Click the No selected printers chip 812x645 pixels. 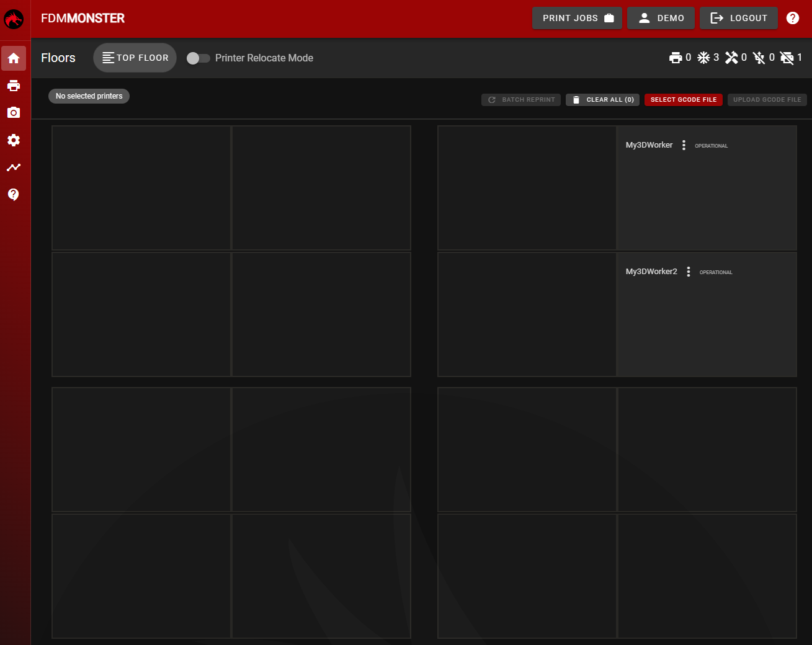(89, 96)
